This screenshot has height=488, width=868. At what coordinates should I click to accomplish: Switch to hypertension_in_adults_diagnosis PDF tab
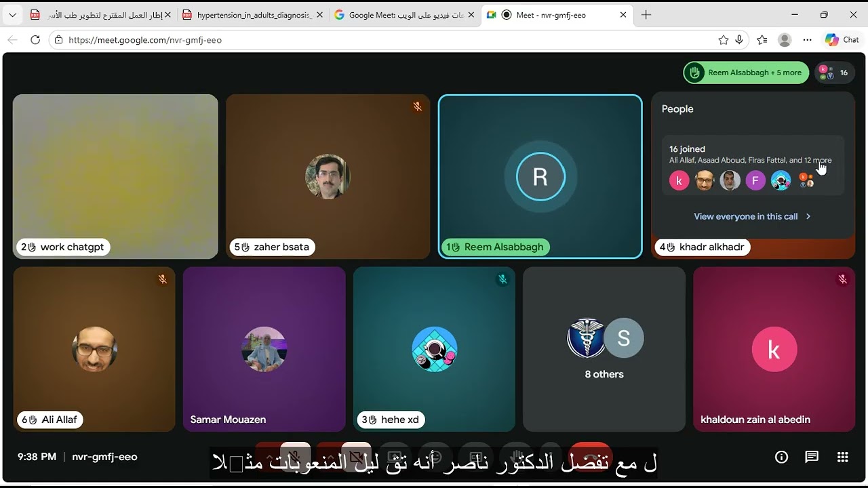pyautogui.click(x=252, y=15)
